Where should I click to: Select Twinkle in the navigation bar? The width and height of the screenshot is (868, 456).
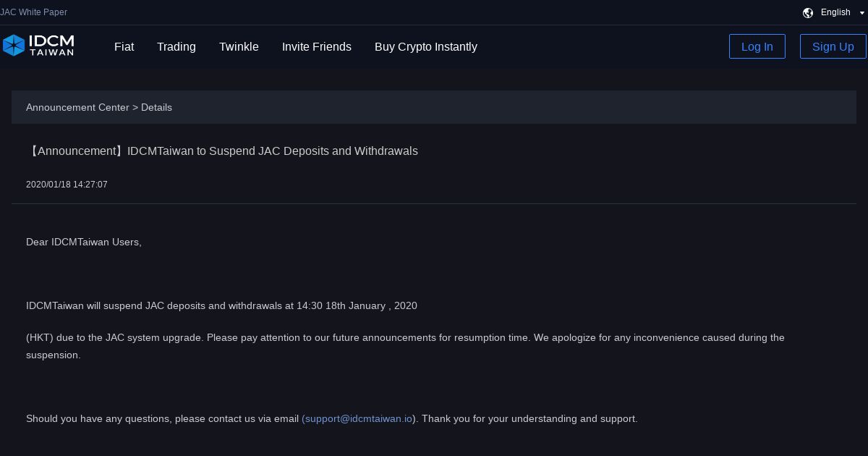[x=239, y=46]
